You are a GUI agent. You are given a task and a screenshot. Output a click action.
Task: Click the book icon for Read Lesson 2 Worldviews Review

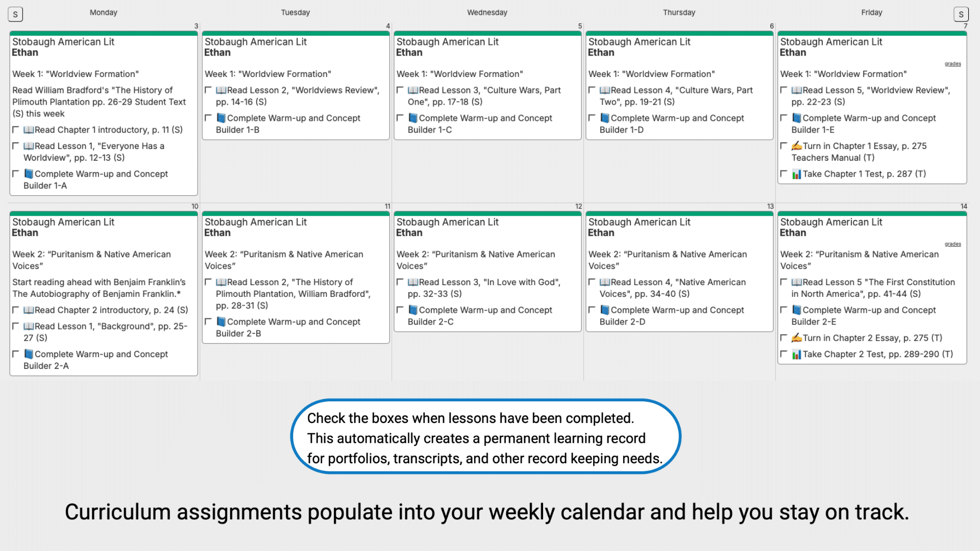pos(221,90)
